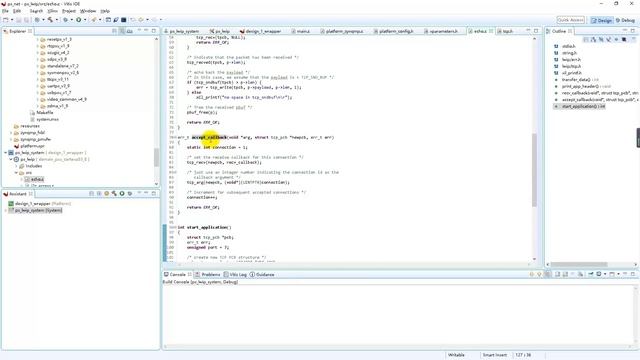Open the Window menu
Screen dimensions: 640x360
[x=88, y=11]
